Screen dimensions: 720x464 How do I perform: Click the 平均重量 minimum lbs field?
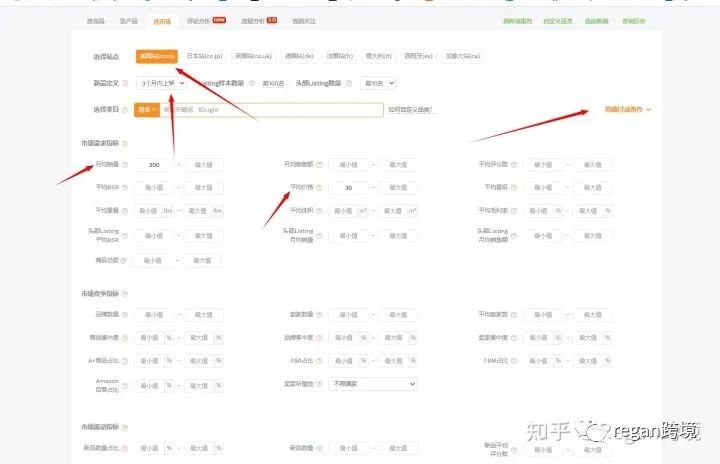click(x=154, y=211)
